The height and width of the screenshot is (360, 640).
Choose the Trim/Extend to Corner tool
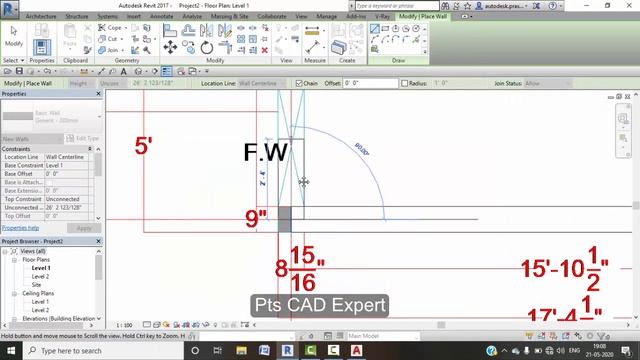[x=225, y=47]
